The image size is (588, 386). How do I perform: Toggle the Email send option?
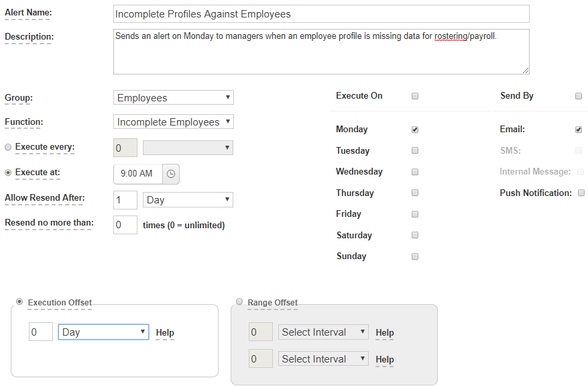coord(579,130)
